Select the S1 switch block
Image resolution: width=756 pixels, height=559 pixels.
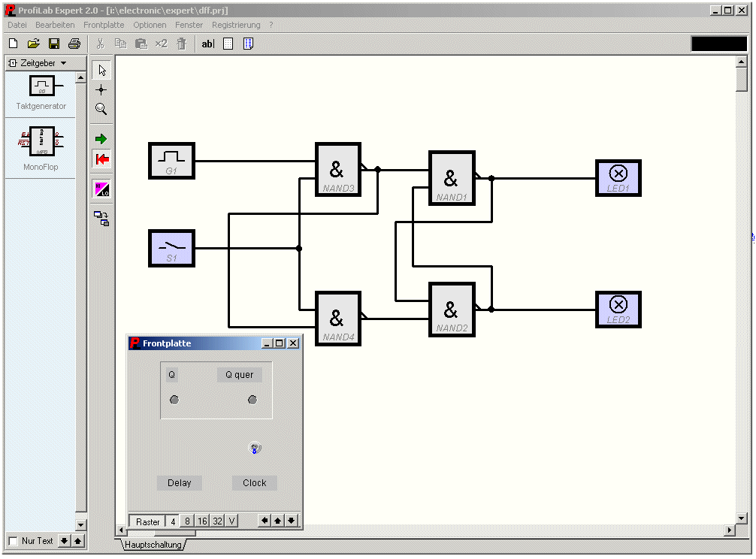point(171,248)
